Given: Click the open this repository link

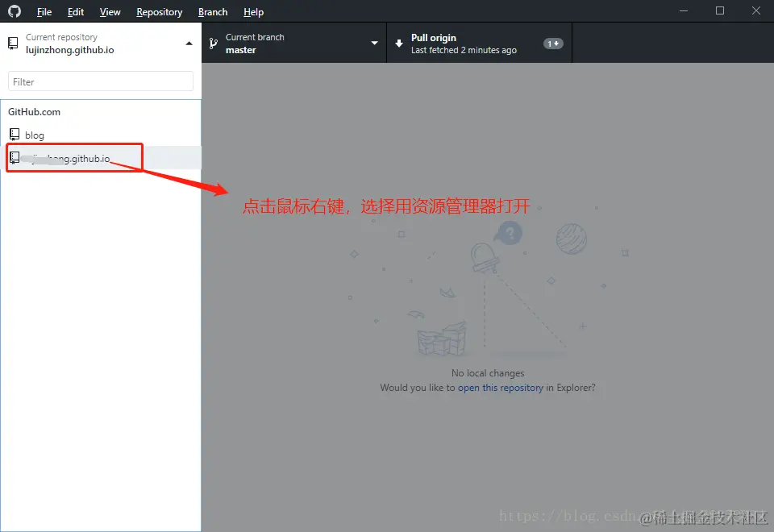Looking at the screenshot, I should point(500,388).
